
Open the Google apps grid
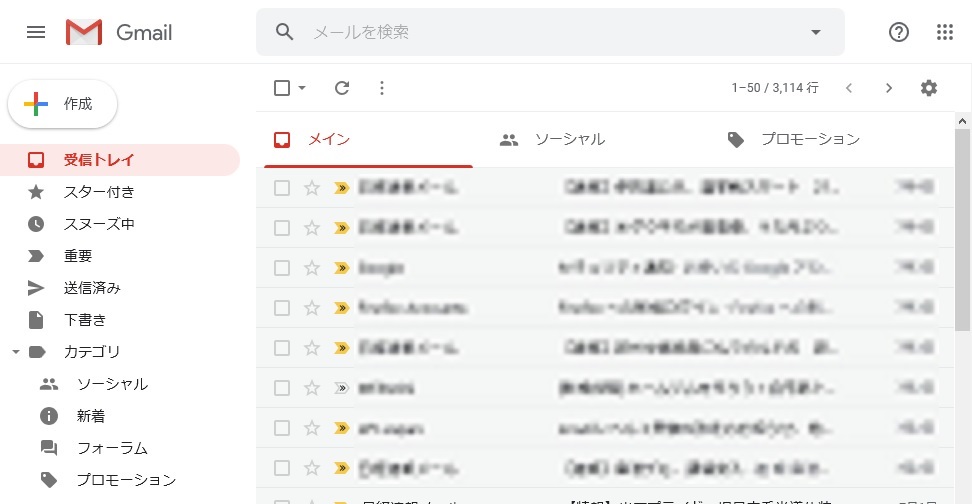pos(945,32)
